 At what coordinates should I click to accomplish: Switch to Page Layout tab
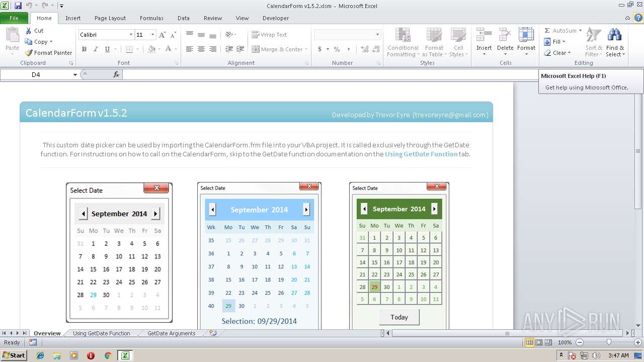[x=110, y=18]
